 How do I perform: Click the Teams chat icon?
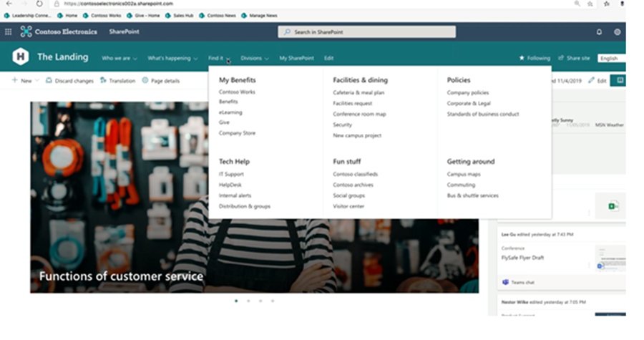pos(504,283)
